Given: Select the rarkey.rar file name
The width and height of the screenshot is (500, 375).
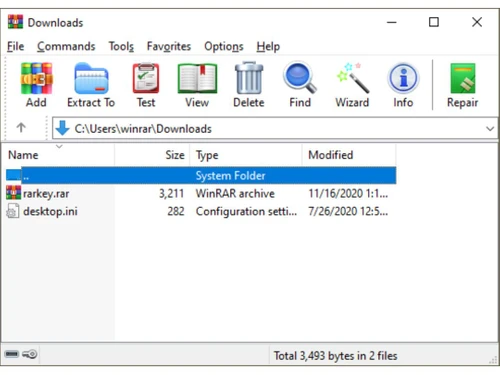Looking at the screenshot, I should point(46,194).
